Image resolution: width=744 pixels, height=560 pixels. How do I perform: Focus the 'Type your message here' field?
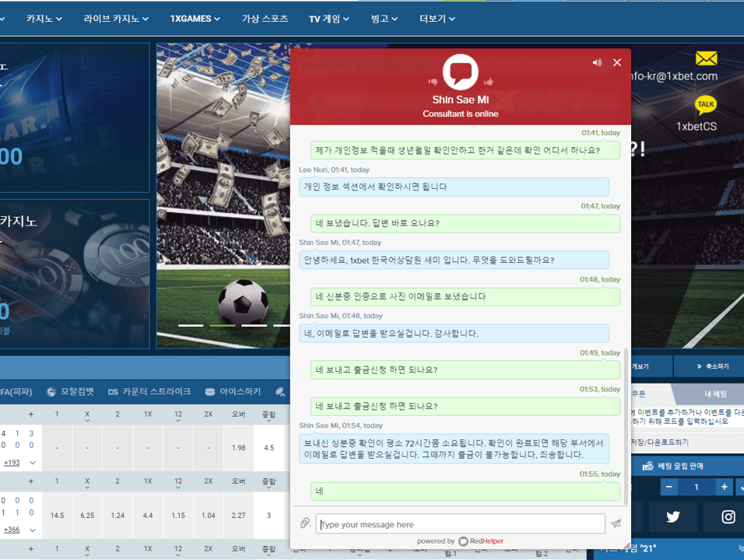[460, 524]
